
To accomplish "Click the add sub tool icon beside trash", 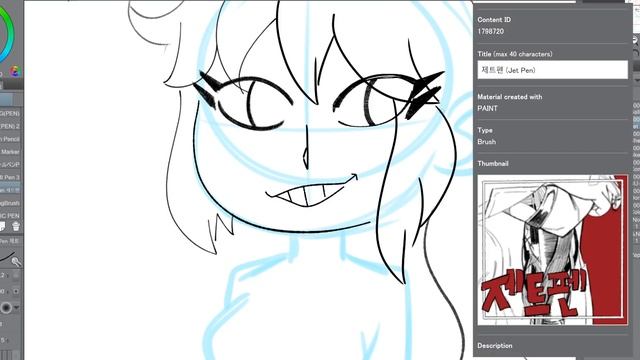I will pyautogui.click(x=2, y=226).
